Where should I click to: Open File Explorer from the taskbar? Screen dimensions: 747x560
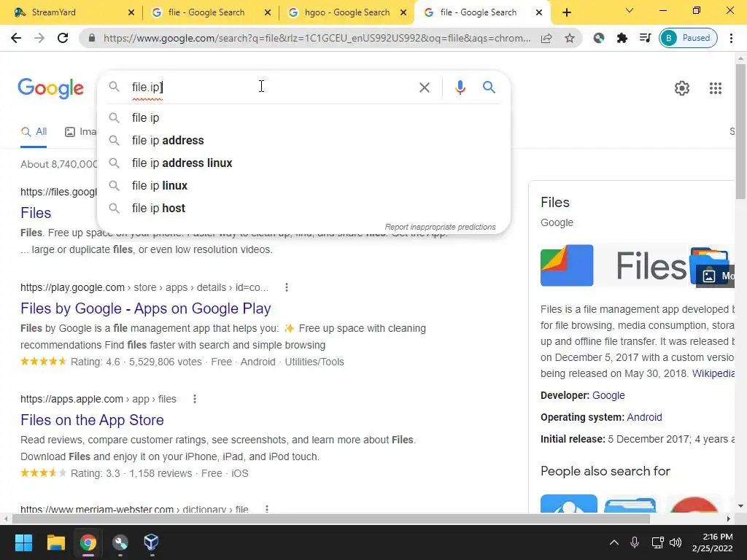55,542
